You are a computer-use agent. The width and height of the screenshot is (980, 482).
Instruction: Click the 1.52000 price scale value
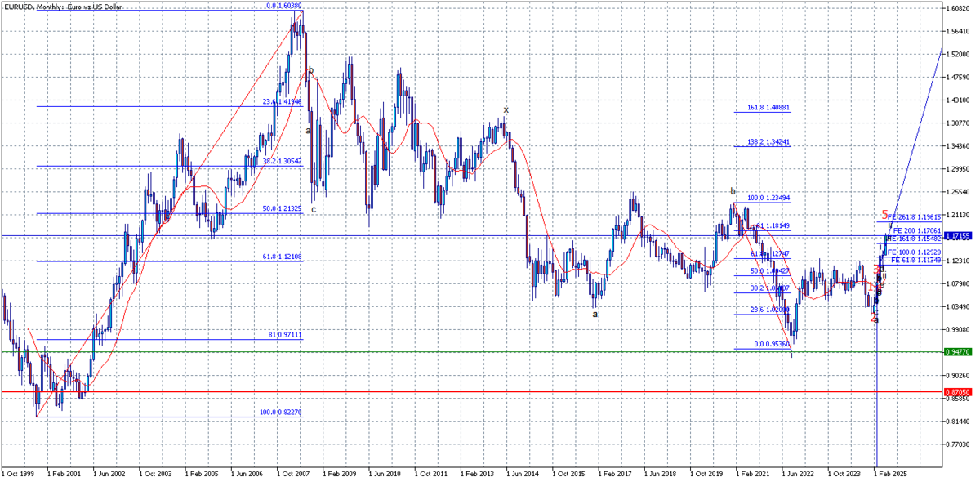[x=960, y=55]
